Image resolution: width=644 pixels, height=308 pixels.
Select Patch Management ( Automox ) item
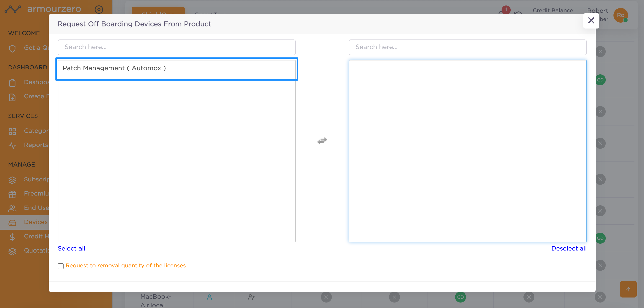[177, 68]
